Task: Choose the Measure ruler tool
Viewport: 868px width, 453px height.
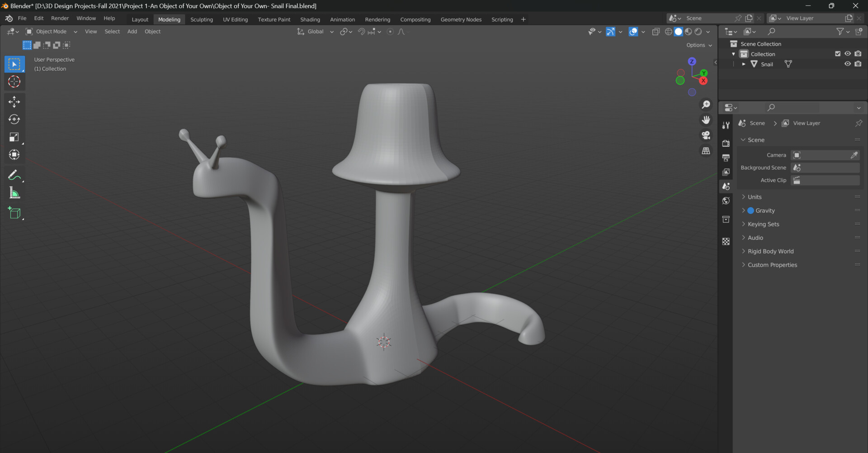Action: coord(14,194)
